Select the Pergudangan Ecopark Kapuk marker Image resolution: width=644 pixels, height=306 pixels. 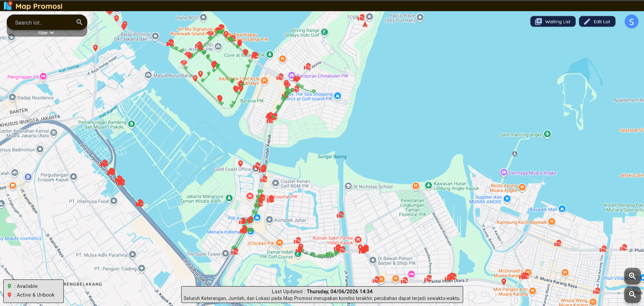click(x=73, y=177)
